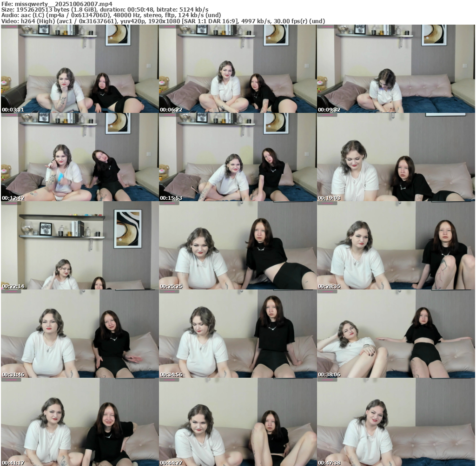Click the 00:03:11 timestamp label

click(13, 110)
